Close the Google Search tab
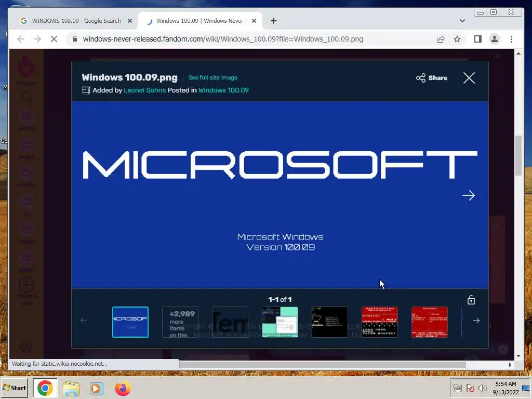 pyautogui.click(x=129, y=21)
